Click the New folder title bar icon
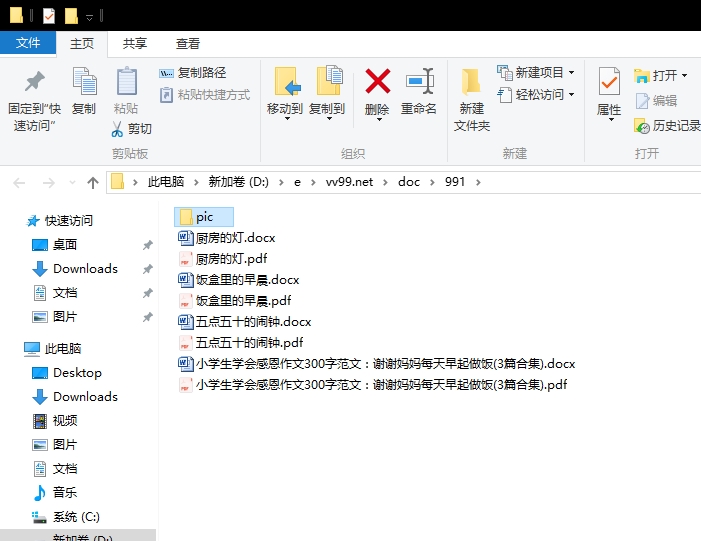The height and width of the screenshot is (541, 701). [71, 16]
